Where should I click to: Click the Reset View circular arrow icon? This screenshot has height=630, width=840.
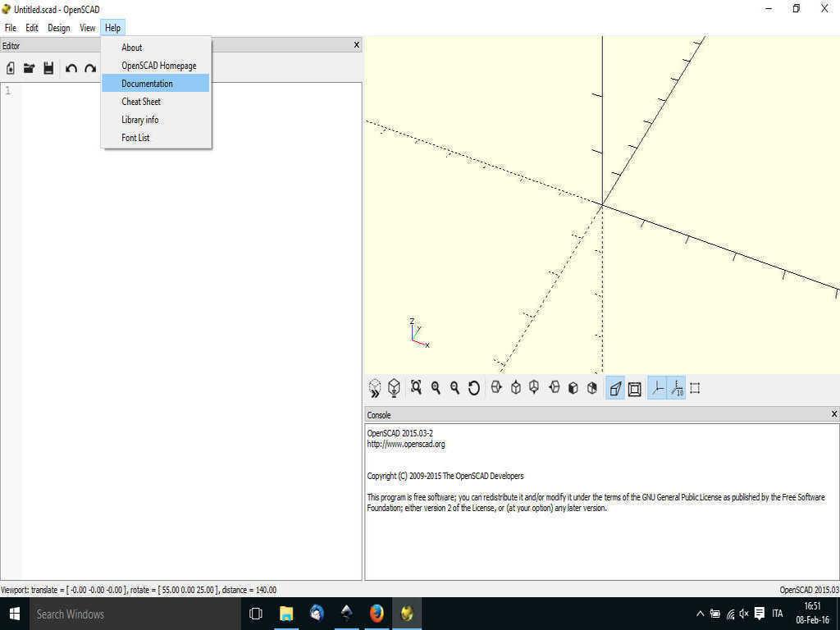(473, 387)
